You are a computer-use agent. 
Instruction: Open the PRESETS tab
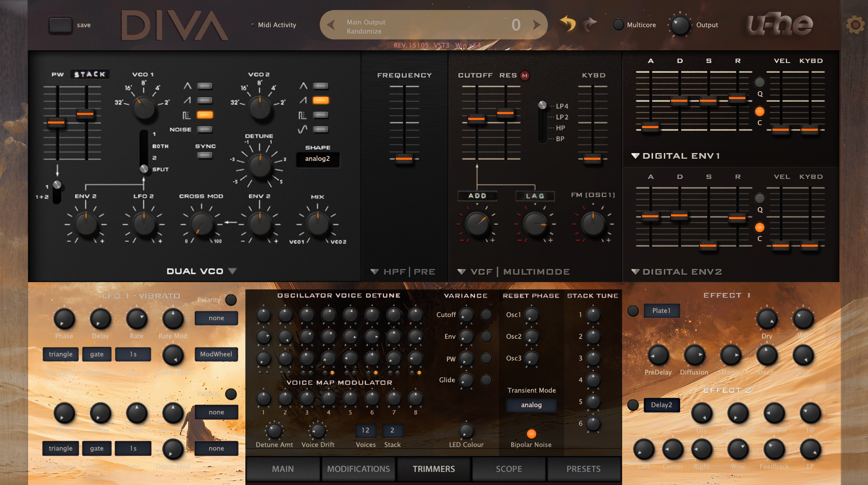pyautogui.click(x=584, y=469)
